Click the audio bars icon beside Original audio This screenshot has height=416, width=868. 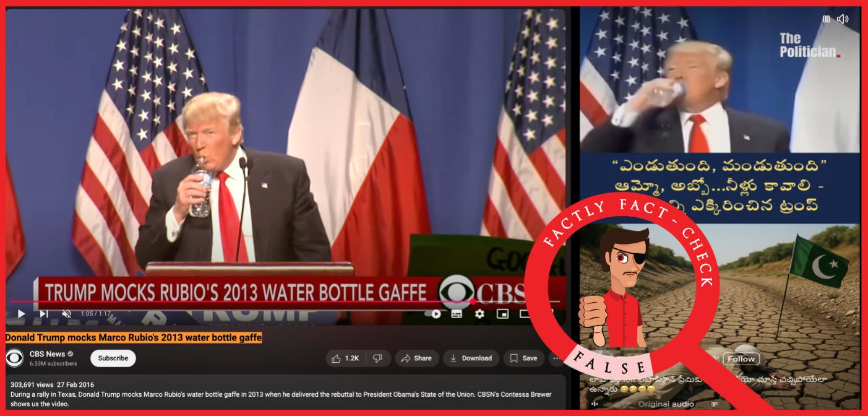pyautogui.click(x=596, y=404)
